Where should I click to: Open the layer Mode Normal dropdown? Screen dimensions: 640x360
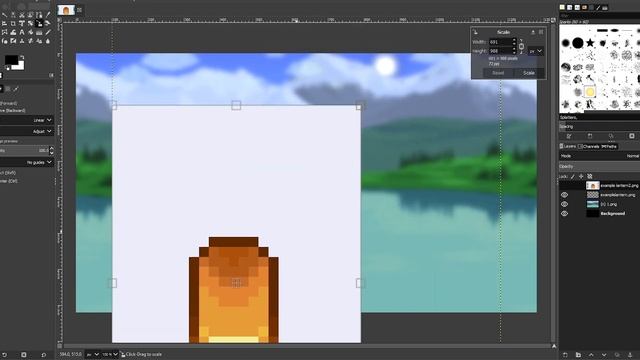pyautogui.click(x=600, y=156)
